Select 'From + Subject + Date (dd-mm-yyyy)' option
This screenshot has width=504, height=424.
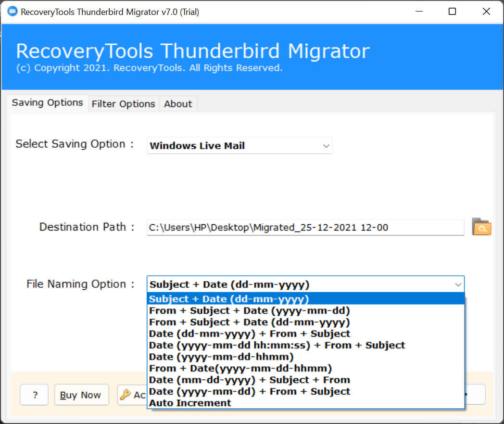pyautogui.click(x=306, y=322)
